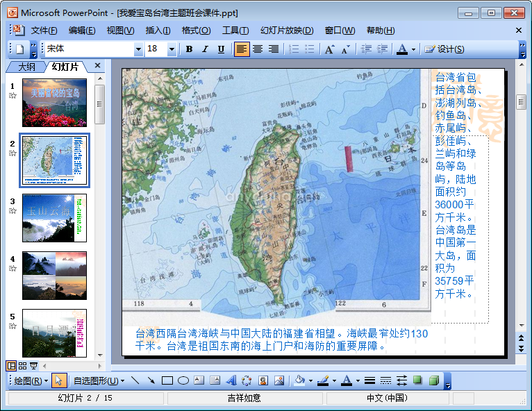Open the font color dropdown arrow

click(x=413, y=49)
